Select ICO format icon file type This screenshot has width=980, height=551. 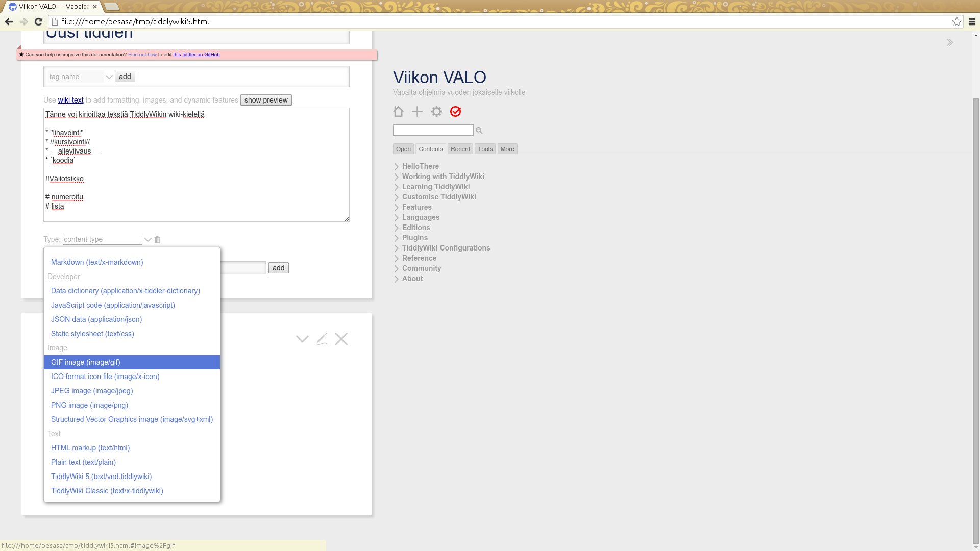pyautogui.click(x=132, y=377)
